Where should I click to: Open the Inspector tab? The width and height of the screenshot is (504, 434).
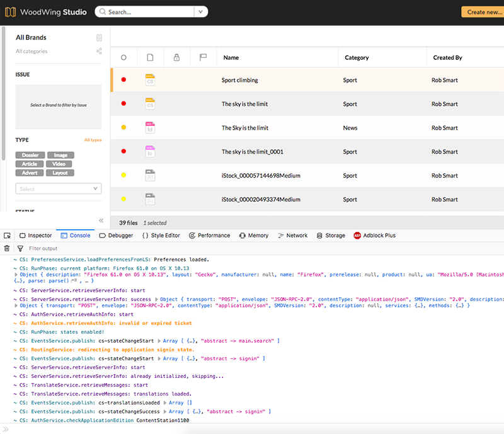[x=35, y=236]
